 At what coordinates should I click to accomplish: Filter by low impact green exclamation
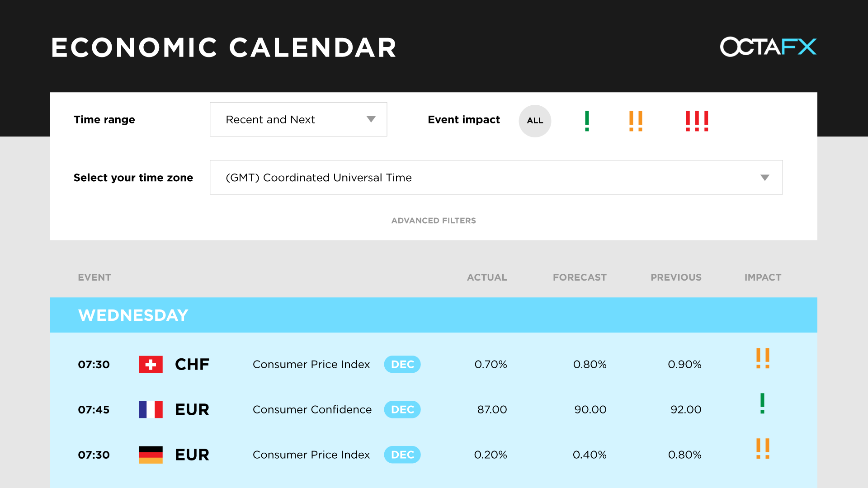click(x=587, y=121)
